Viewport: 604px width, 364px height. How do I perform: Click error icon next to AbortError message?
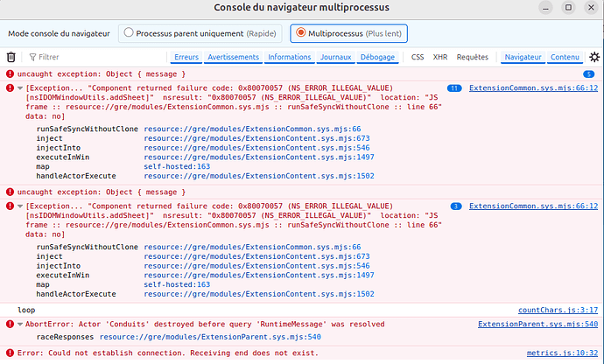(x=10, y=325)
